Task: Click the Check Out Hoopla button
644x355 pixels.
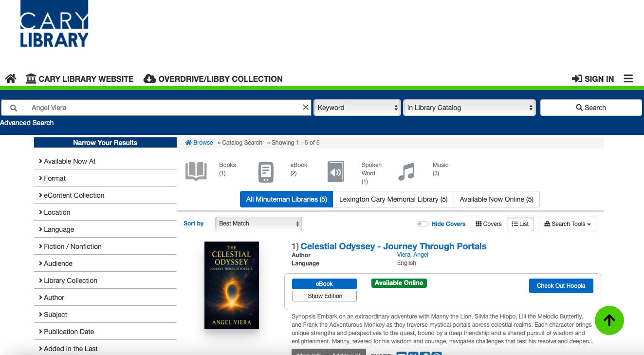Action: tap(561, 286)
